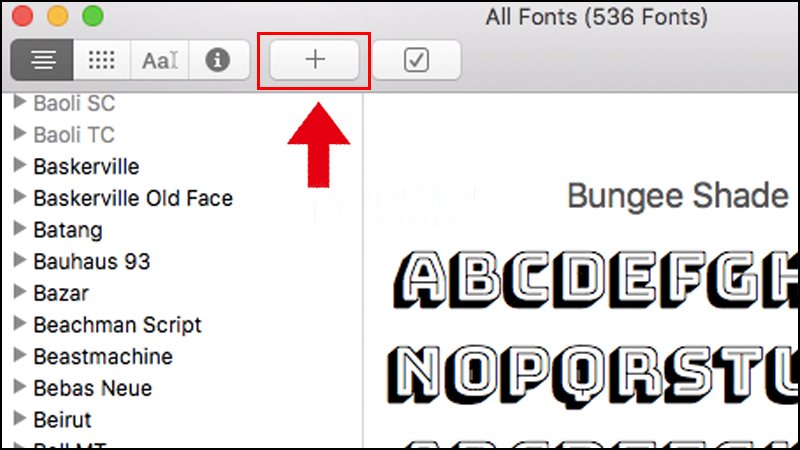Expand the Baskerville disclosure triangle
800x450 pixels.
19,166
